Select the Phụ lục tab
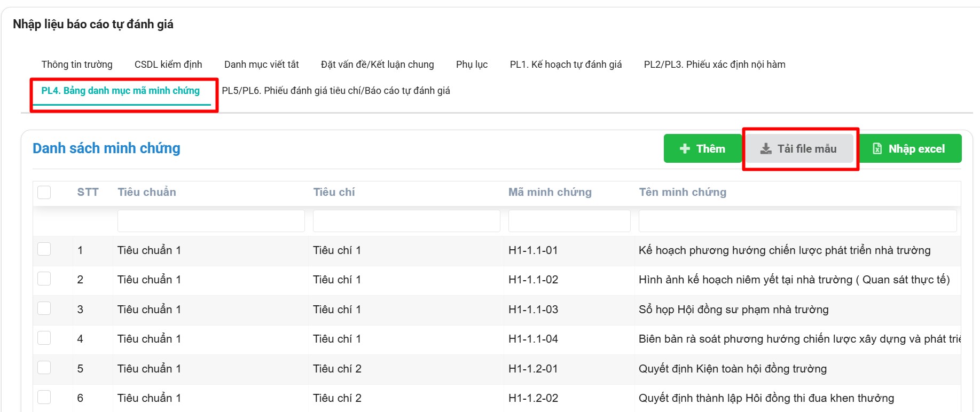Viewport: 980px width, 412px height. click(472, 65)
